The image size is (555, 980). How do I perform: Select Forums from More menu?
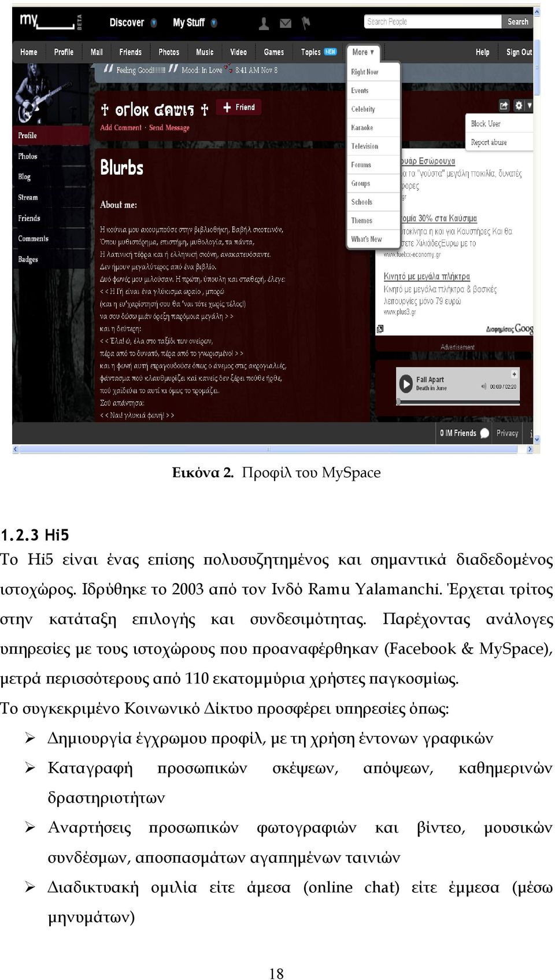373,164
